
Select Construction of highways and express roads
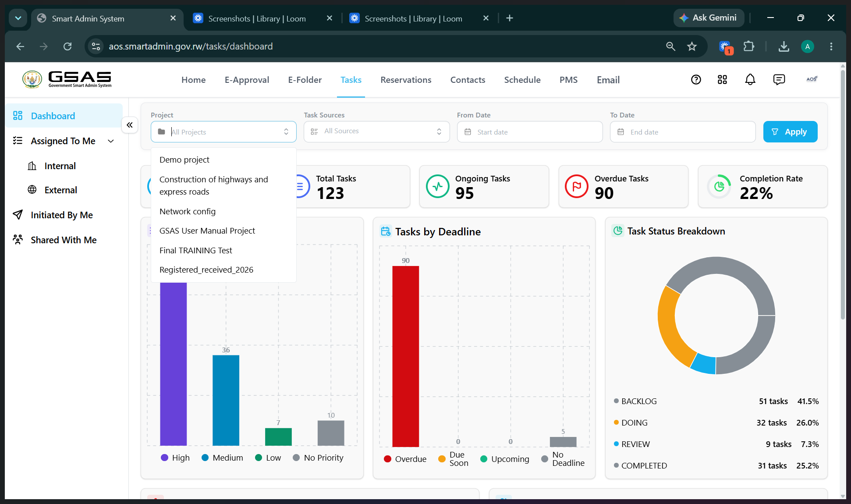[x=223, y=185]
